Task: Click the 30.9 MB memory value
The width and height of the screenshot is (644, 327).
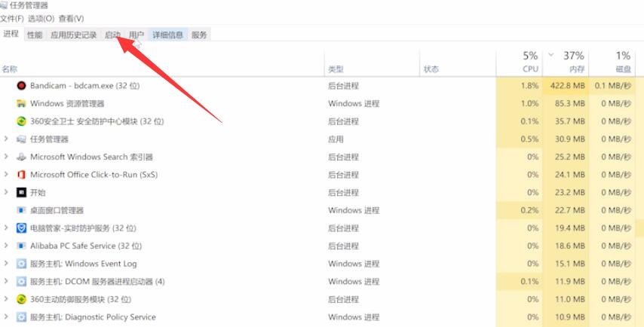Action: point(569,139)
